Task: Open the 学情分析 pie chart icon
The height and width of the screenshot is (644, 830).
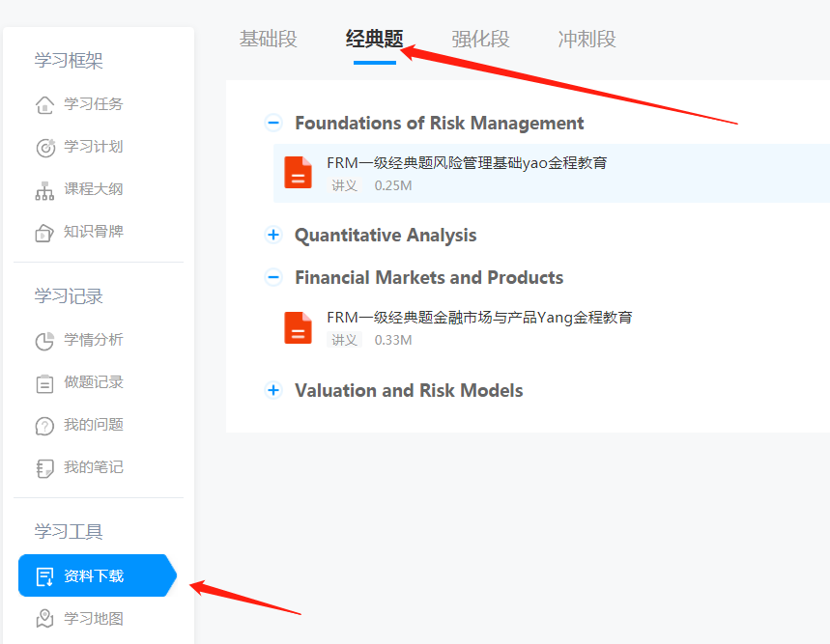Action: point(44,341)
